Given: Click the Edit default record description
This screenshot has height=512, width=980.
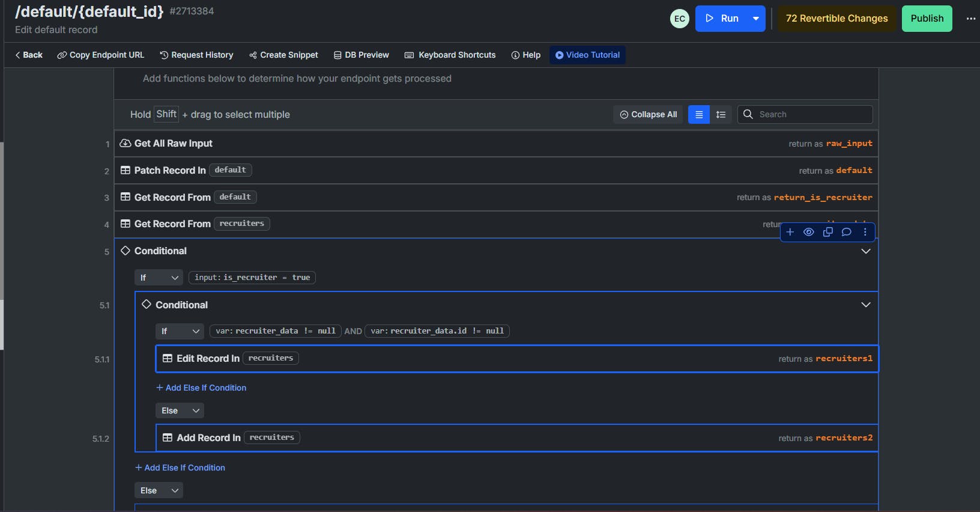Looking at the screenshot, I should (56, 30).
